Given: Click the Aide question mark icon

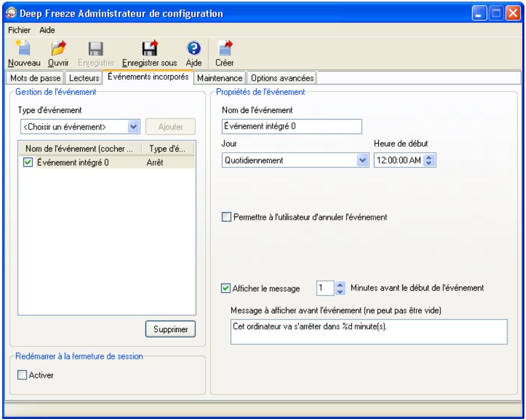Looking at the screenshot, I should 194,49.
